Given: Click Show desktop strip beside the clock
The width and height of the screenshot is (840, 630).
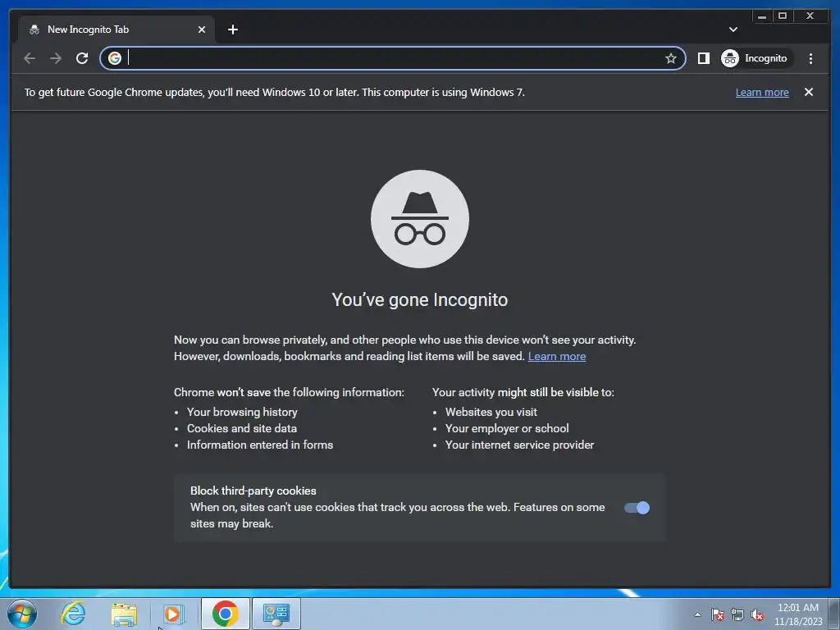Looking at the screenshot, I should [x=833, y=614].
